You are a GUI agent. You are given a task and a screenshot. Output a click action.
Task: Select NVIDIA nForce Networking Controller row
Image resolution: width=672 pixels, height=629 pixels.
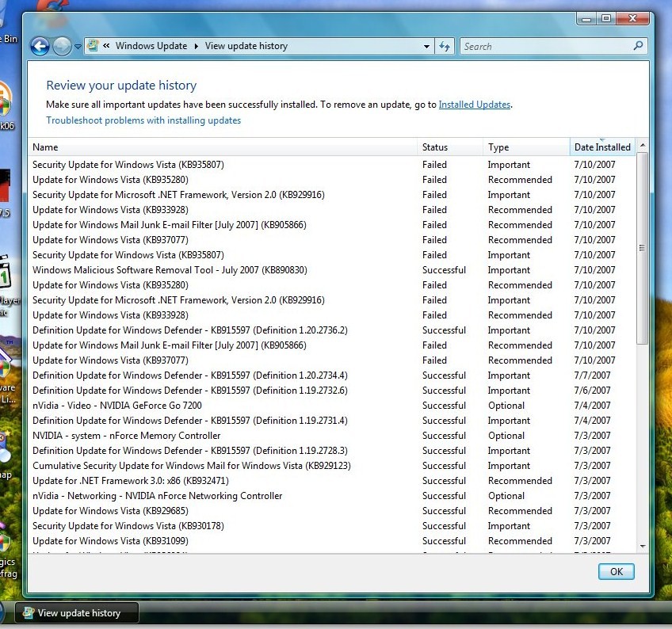pyautogui.click(x=331, y=496)
